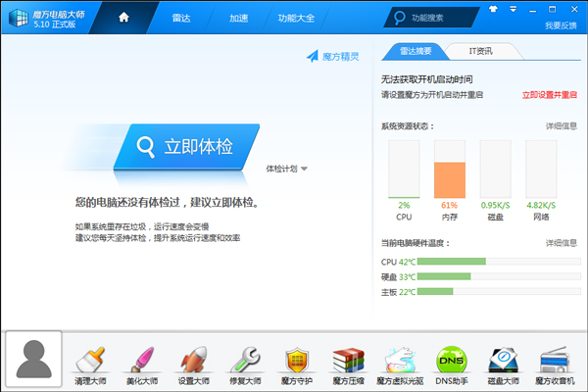Click the 魔方电脑大师 cube logo

point(18,18)
